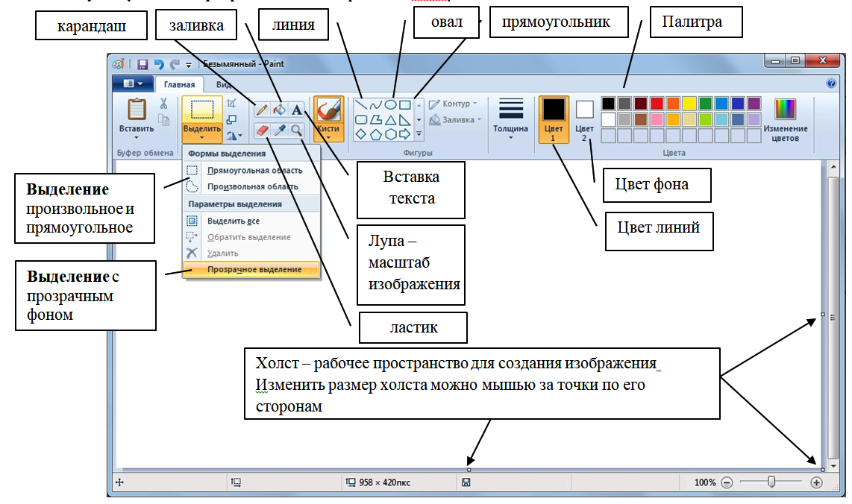The height and width of the screenshot is (504, 852).
Task: Choose the polygon shape
Action: click(375, 119)
